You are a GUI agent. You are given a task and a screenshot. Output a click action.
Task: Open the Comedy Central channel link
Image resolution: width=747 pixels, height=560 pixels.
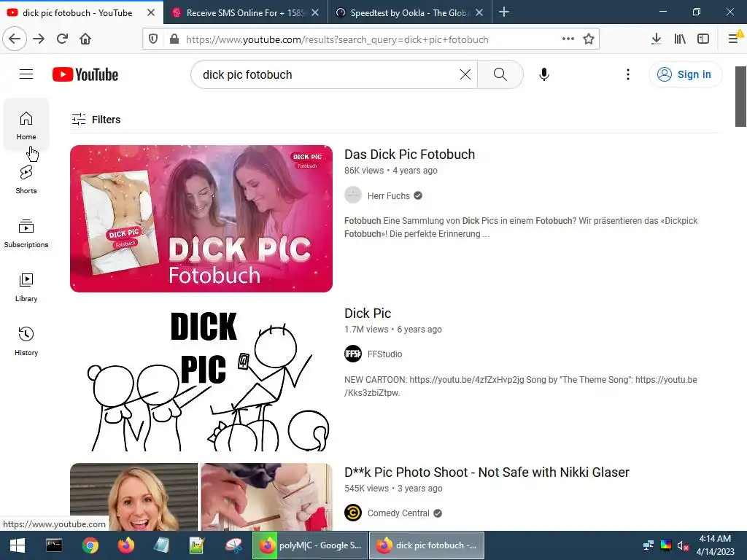[x=398, y=513]
